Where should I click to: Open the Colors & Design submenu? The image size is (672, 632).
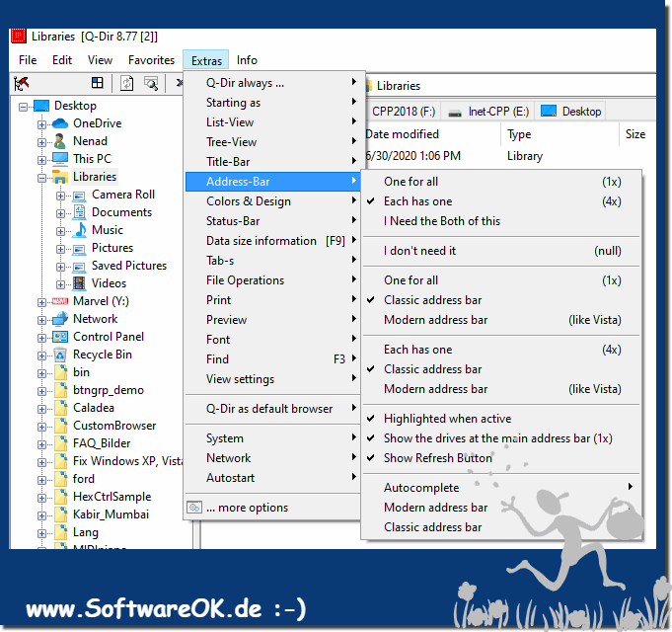tap(273, 201)
